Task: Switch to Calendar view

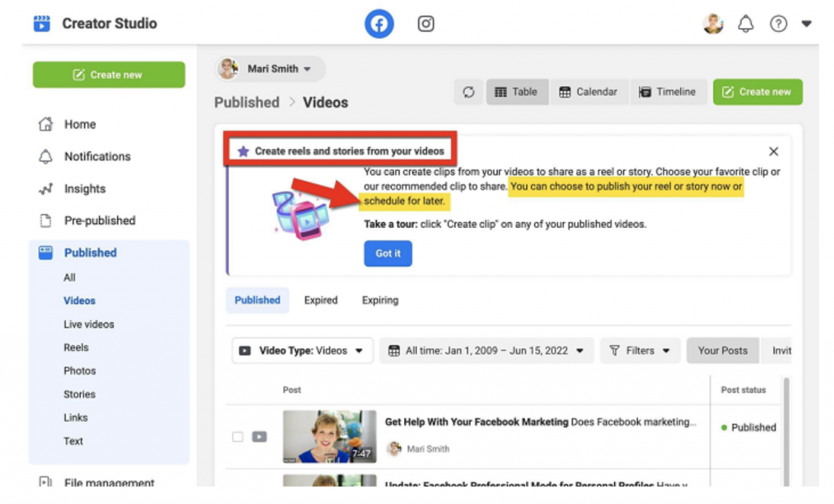Action: tap(588, 92)
